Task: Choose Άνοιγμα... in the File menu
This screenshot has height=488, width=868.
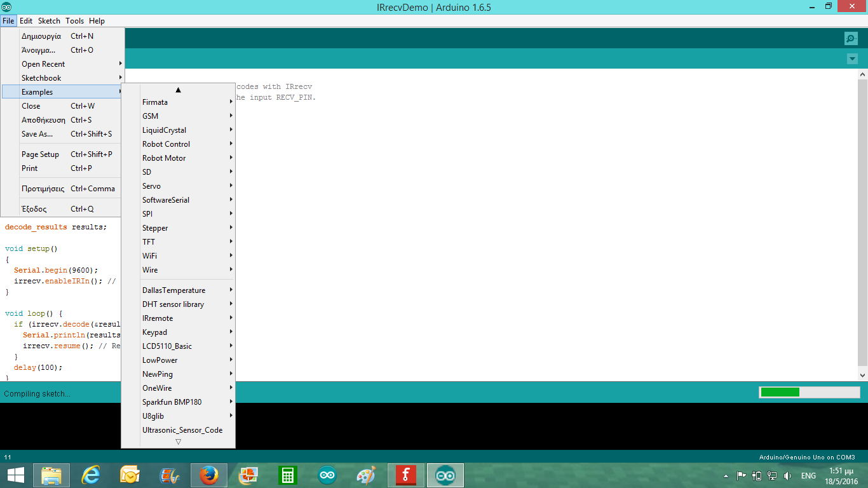Action: tap(62, 50)
